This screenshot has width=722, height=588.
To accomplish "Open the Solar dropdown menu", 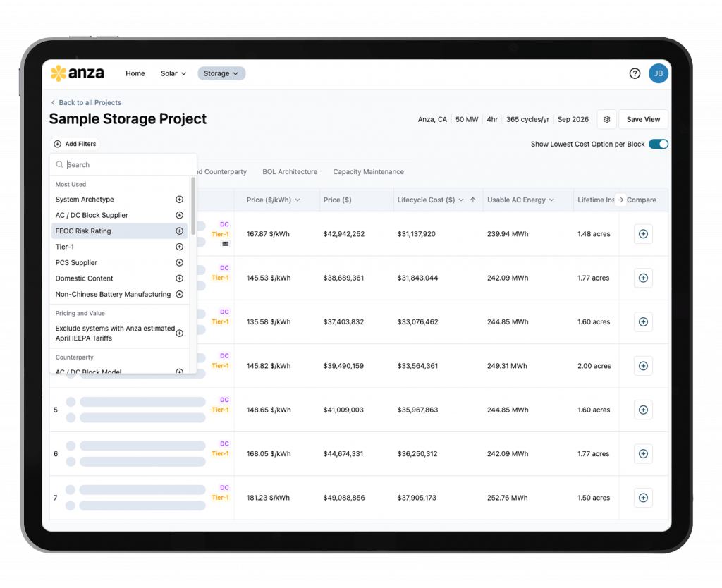I will point(173,73).
